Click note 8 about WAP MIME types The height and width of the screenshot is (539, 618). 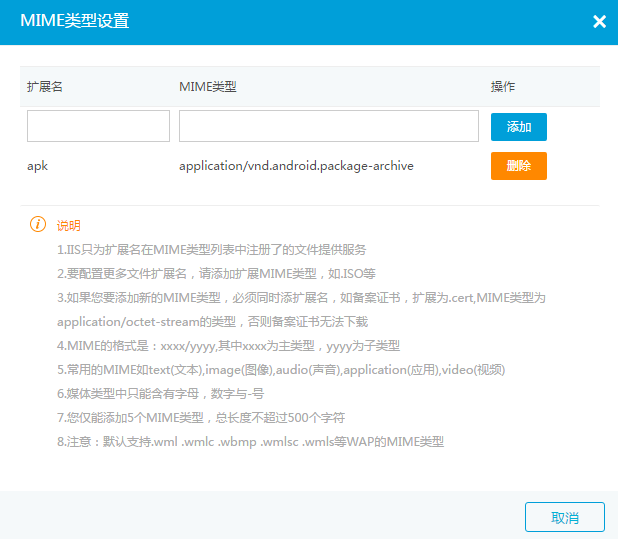[x=251, y=441]
